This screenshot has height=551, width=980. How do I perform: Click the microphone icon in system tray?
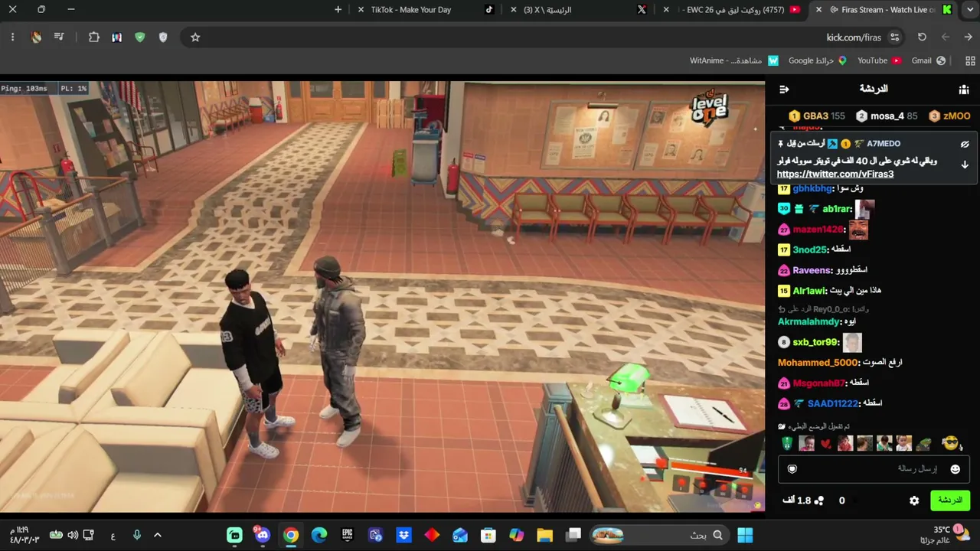[137, 535]
